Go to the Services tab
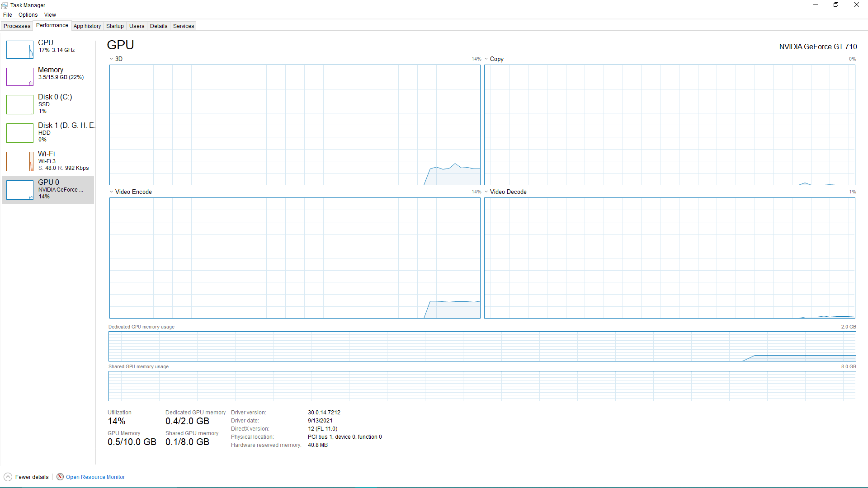The width and height of the screenshot is (868, 488). pos(184,26)
